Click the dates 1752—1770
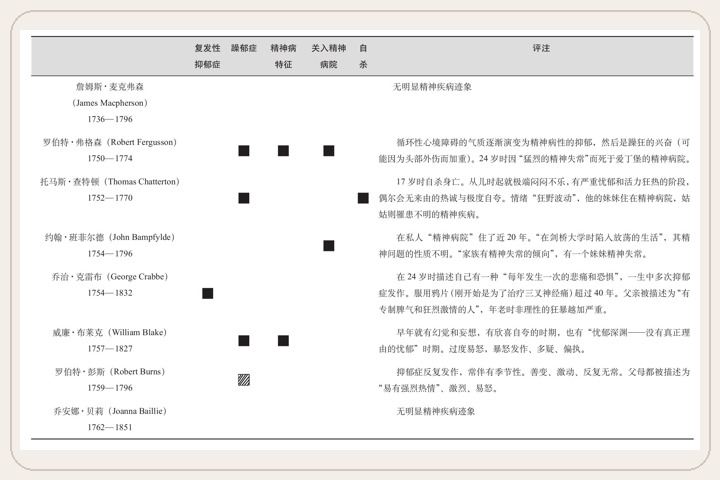Image resolution: width=720 pixels, height=480 pixels. (110, 198)
